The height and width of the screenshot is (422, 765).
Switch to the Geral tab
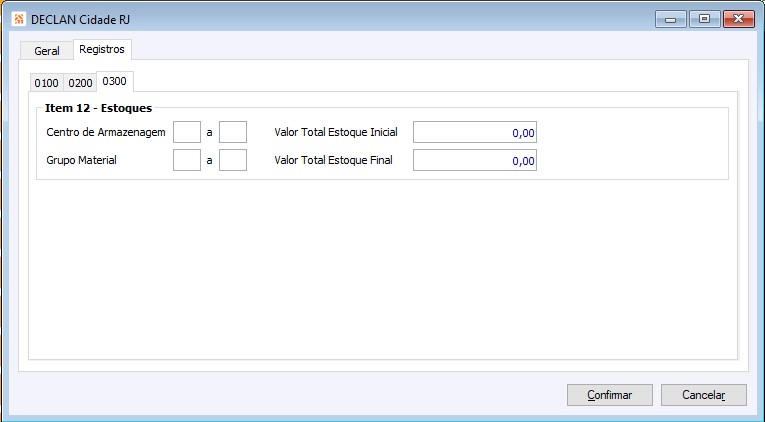(x=47, y=51)
